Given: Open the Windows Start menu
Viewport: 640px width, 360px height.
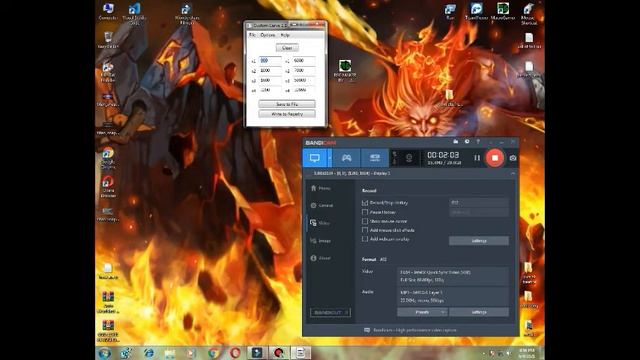Looking at the screenshot, I should pyautogui.click(x=104, y=353).
